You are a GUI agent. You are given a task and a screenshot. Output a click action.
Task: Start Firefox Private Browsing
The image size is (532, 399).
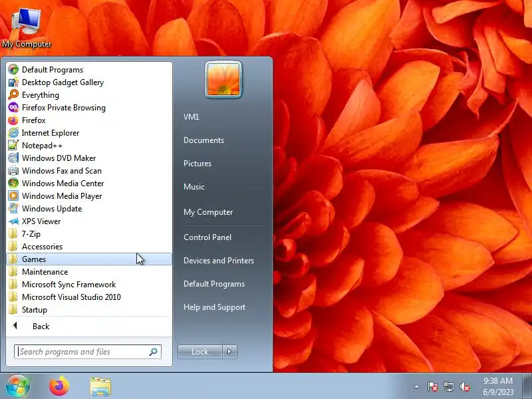pos(89,108)
